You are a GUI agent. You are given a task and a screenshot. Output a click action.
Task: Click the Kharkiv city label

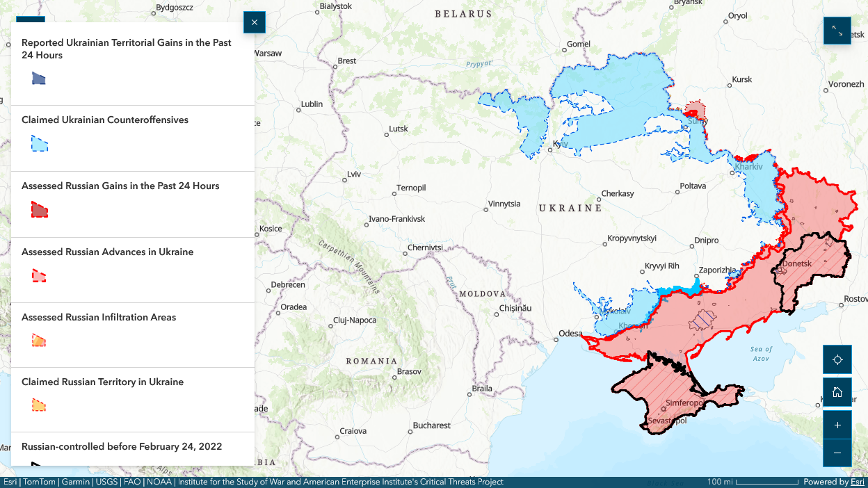click(x=748, y=167)
